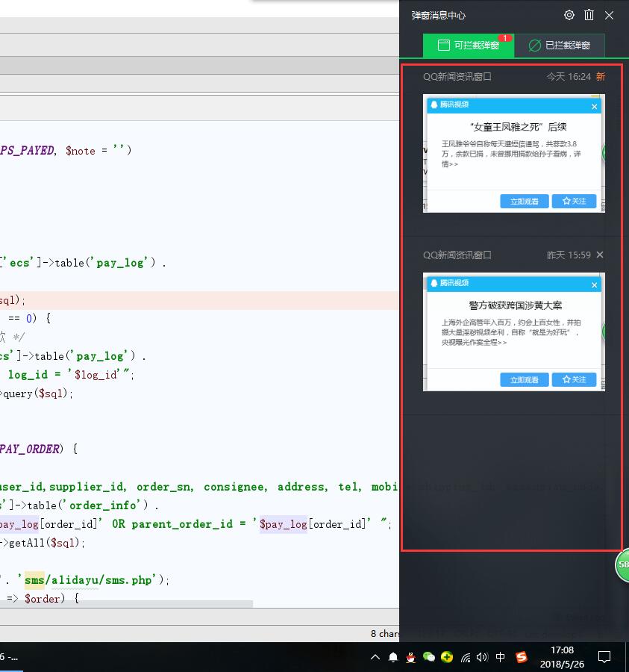The height and width of the screenshot is (672, 629).
Task: Click the trash icon to clear messages
Action: point(589,15)
